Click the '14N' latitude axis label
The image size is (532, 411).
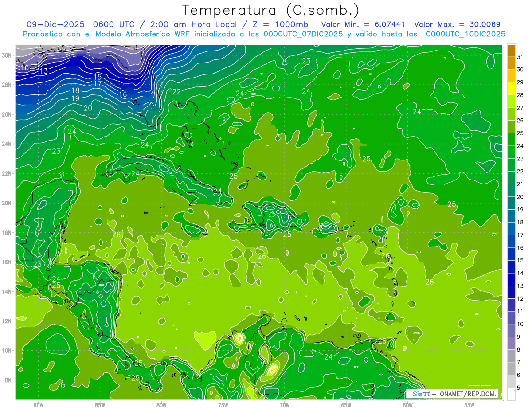click(7, 292)
